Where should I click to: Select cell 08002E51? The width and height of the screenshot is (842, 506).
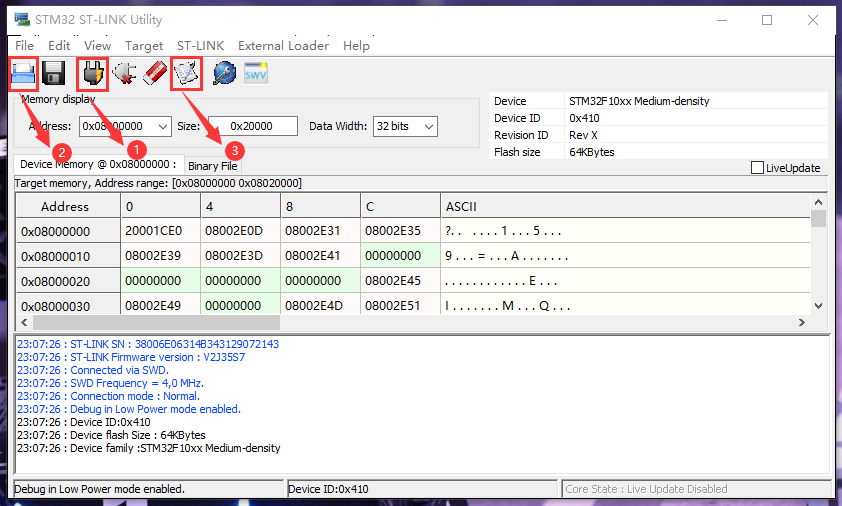click(401, 305)
